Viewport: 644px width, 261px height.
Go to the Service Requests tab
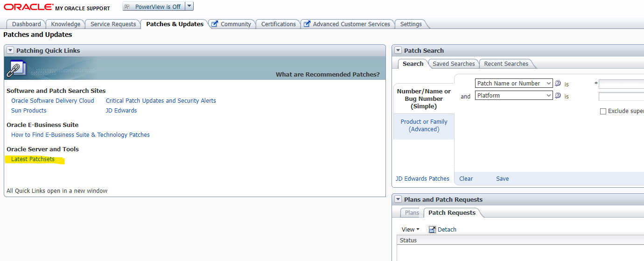coord(113,24)
